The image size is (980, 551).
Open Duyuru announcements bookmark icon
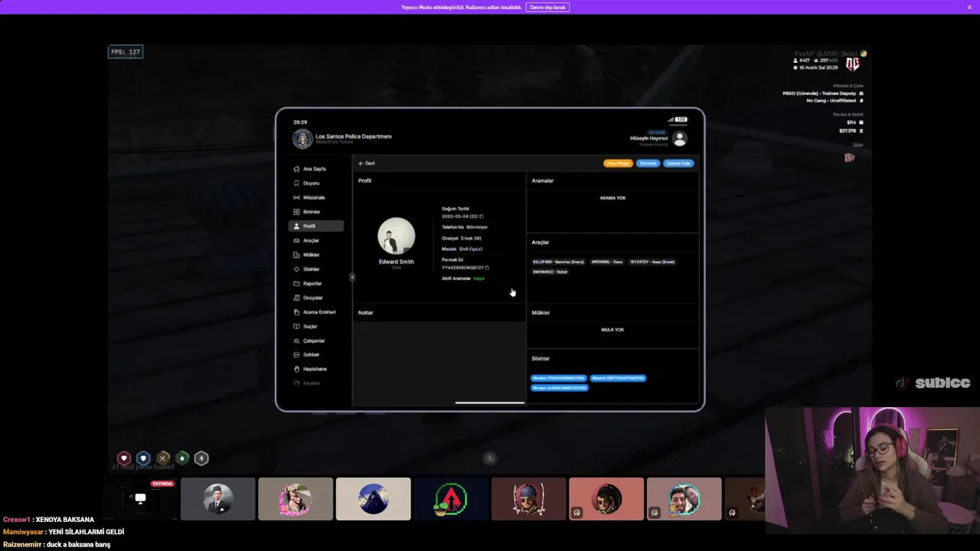coord(296,183)
